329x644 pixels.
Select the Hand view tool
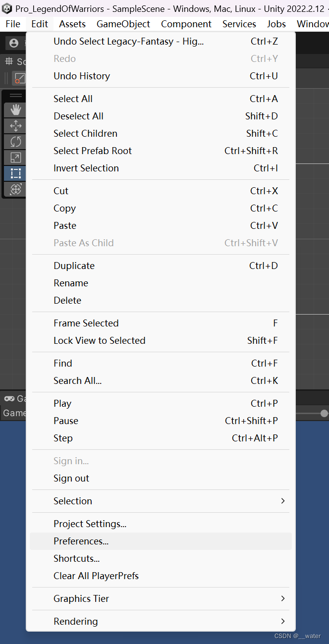click(x=16, y=110)
